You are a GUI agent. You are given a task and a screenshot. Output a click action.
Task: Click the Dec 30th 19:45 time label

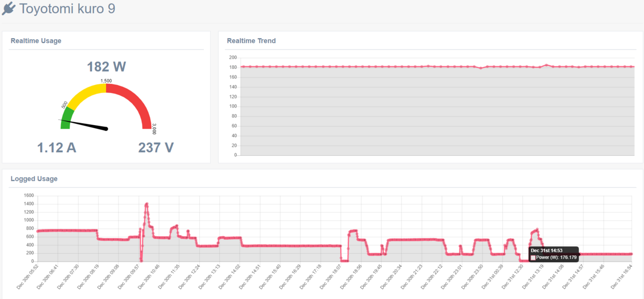370,276
